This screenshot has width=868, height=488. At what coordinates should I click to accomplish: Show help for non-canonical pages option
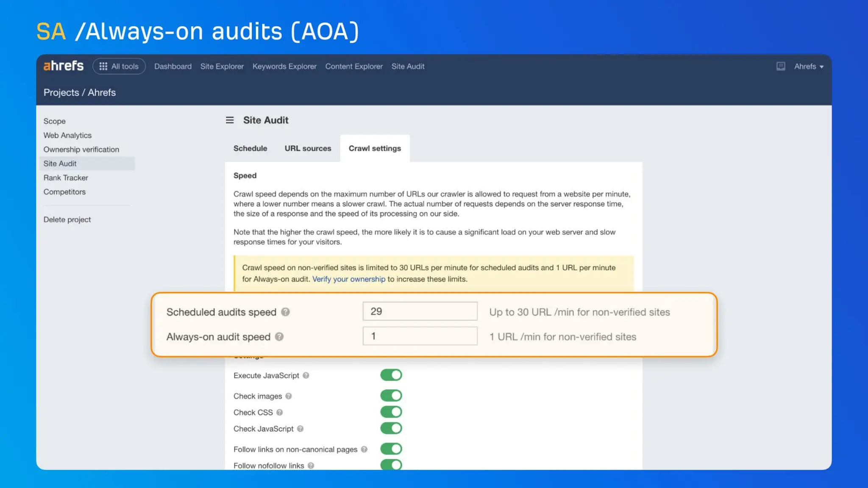coord(364,449)
